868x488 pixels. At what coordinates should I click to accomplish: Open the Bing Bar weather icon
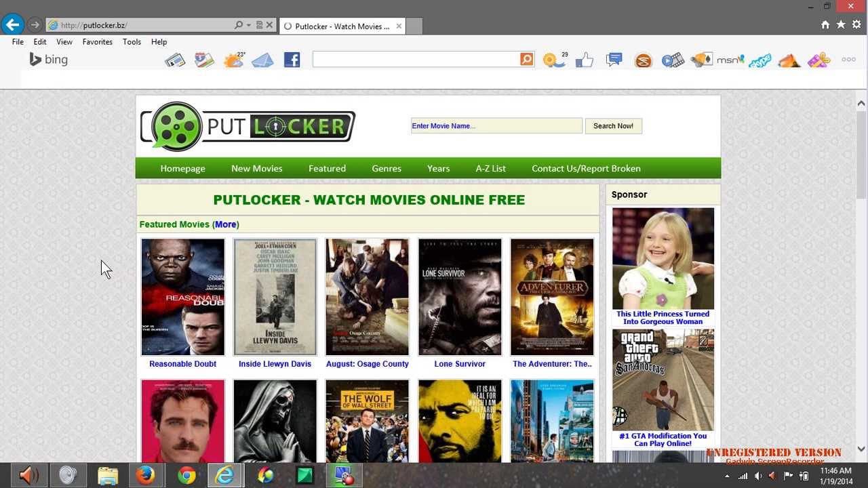pos(234,60)
